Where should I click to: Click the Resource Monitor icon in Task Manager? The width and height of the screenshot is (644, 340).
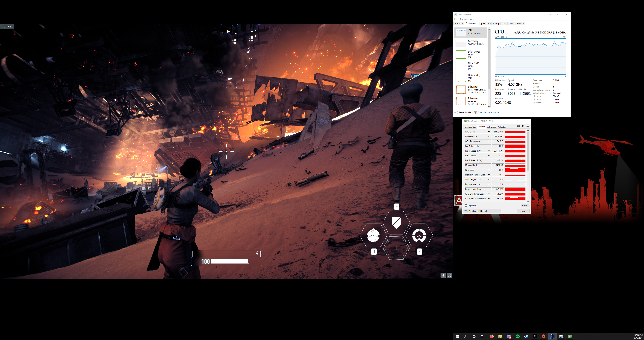click(476, 112)
